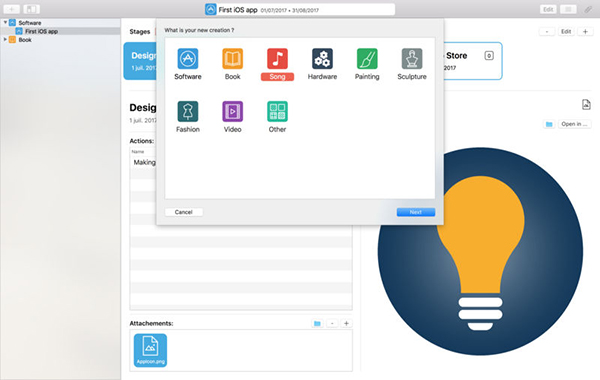The height and width of the screenshot is (380, 600).
Task: Pick the Fashion creation type icon
Action: click(x=188, y=111)
